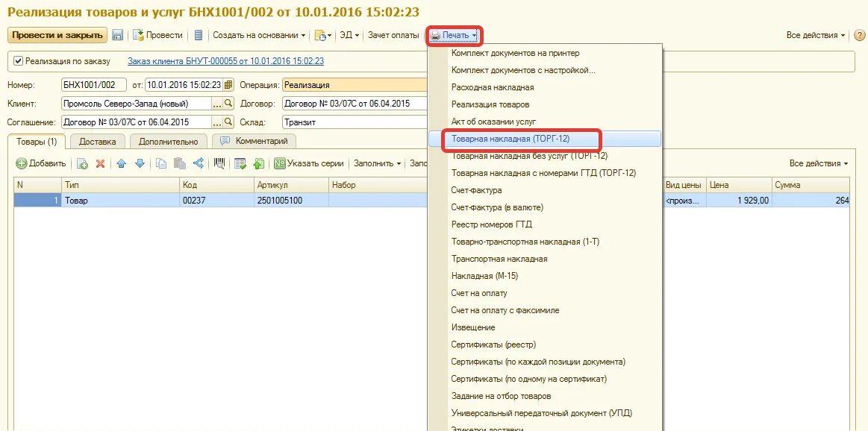Click Указать серии button
868x431 pixels.
pos(309,163)
